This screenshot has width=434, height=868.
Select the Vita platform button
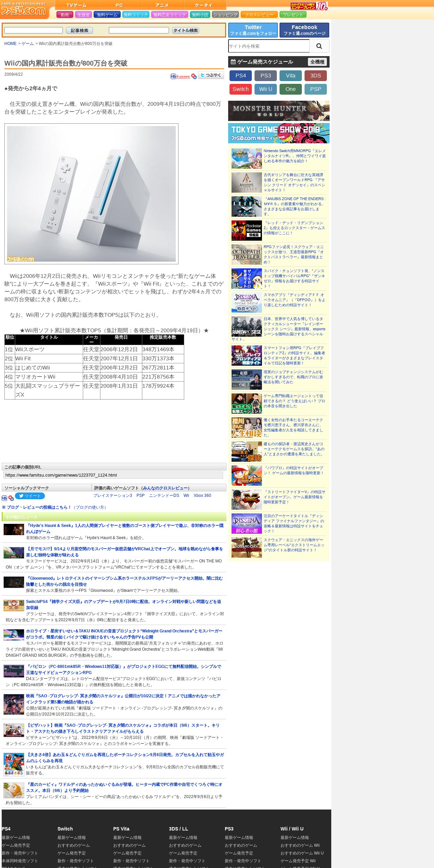(291, 76)
